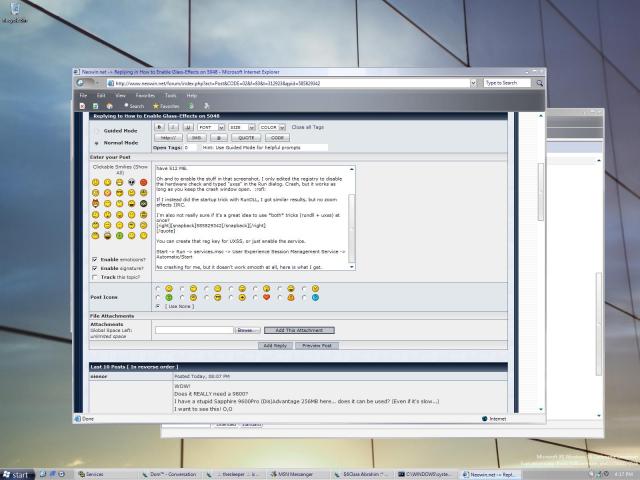
Task: Click into the attachment file path field
Action: click(194, 330)
